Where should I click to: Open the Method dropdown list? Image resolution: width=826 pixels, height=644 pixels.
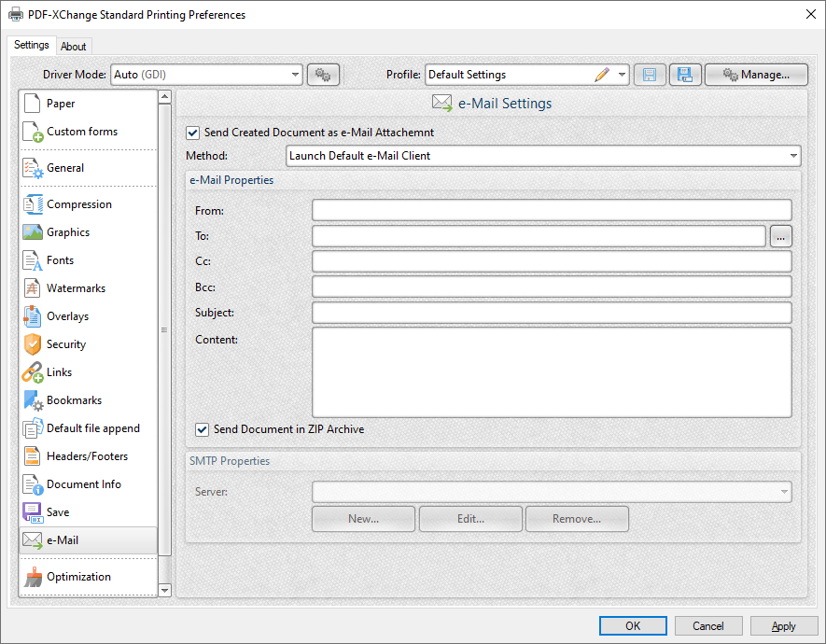pos(793,156)
